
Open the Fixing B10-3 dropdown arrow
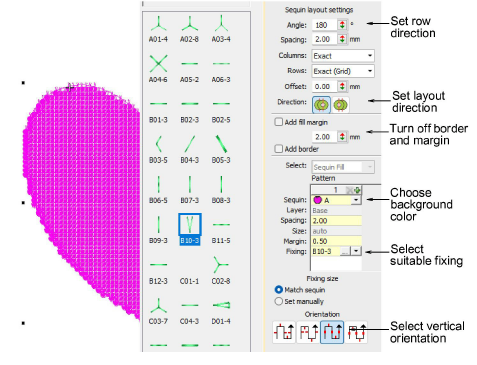(x=357, y=251)
